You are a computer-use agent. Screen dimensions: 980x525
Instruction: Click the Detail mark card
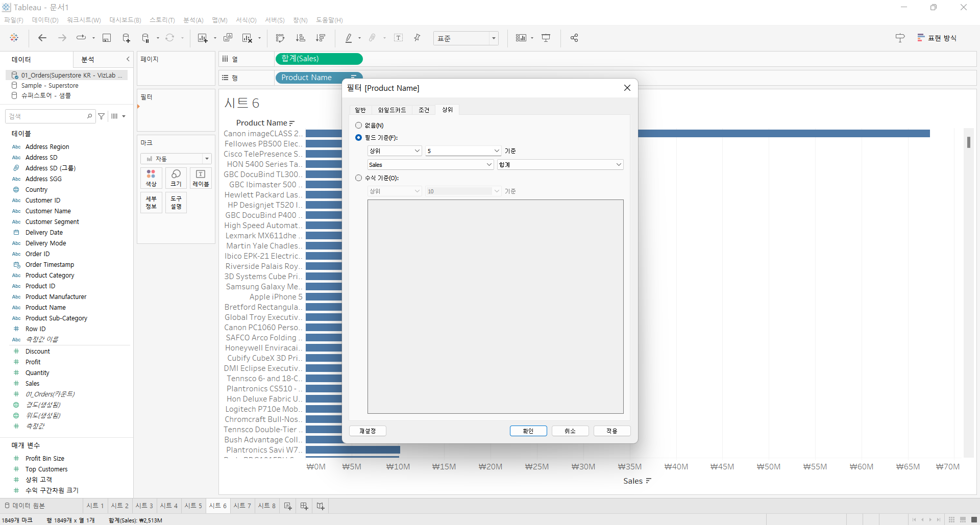click(x=151, y=203)
